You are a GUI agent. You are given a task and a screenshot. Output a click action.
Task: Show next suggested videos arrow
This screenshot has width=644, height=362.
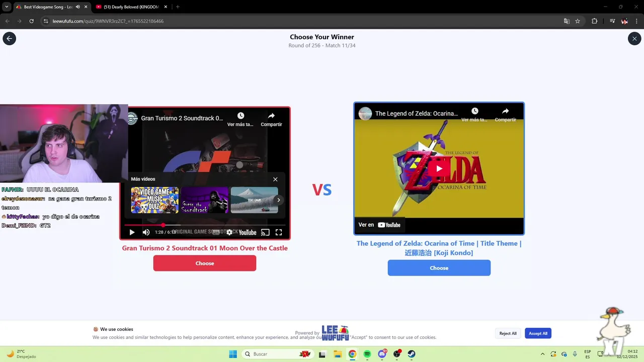(x=278, y=200)
